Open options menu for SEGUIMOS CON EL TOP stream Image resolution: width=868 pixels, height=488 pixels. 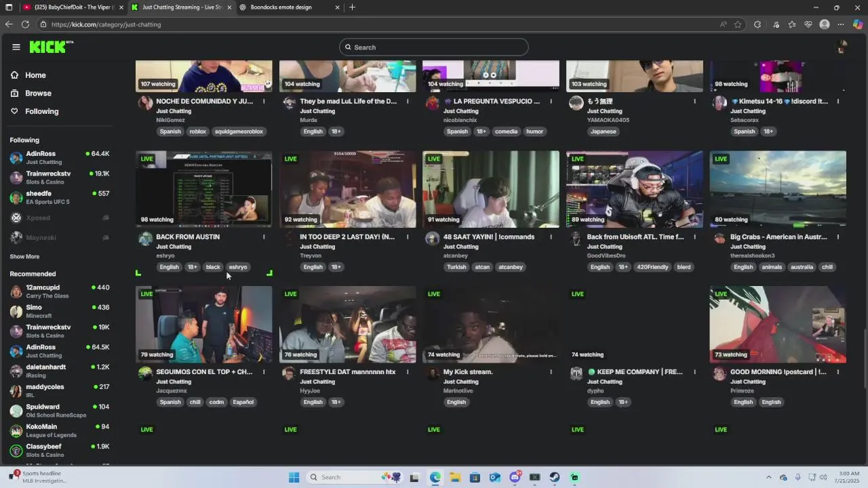[x=264, y=371]
